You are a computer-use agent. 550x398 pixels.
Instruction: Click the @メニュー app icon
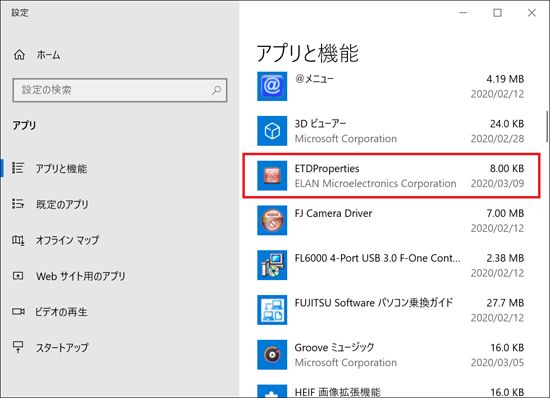[x=272, y=86]
